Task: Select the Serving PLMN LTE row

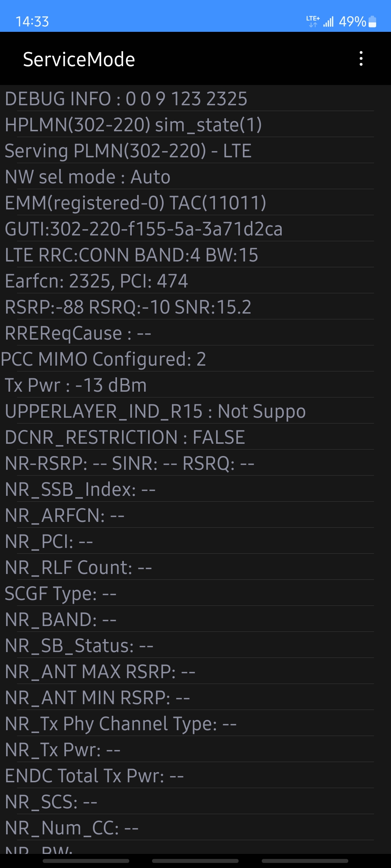Action: pyautogui.click(x=129, y=151)
